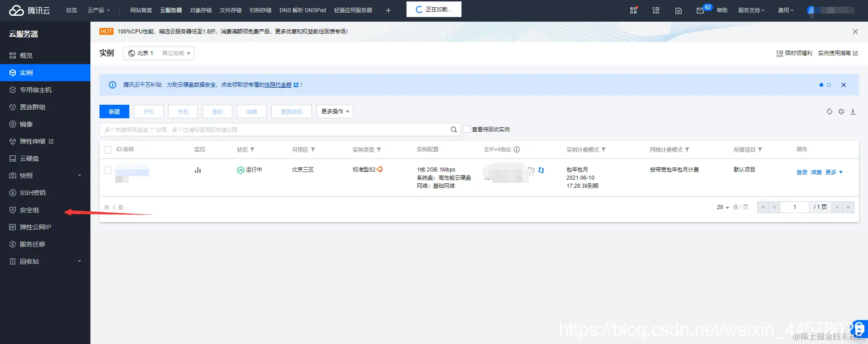This screenshot has height=344, width=868.
Task: Click the 开机 button
Action: [149, 112]
